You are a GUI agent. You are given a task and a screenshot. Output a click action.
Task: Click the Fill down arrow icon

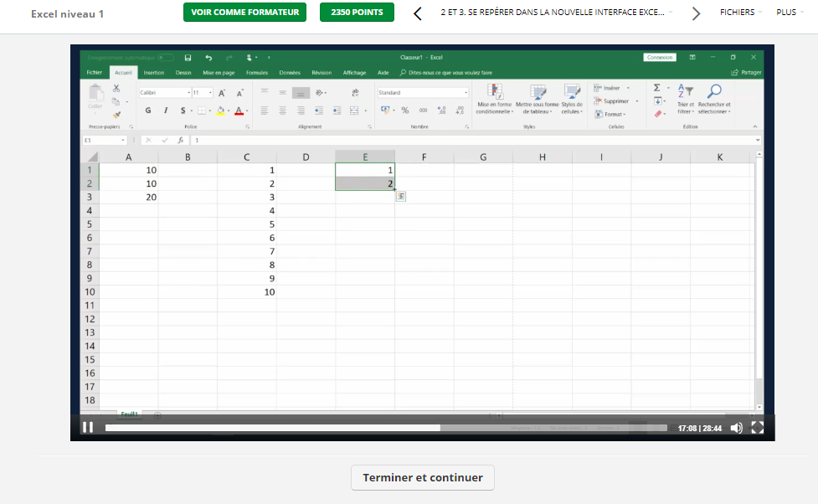coord(658,101)
